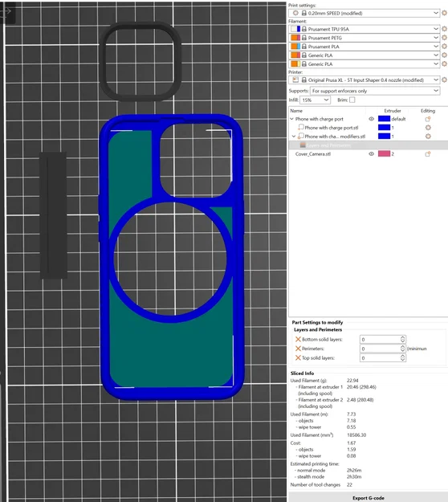Click gear icon beside the Printer dropdown
Viewport: 448px width, 502px height.
(x=444, y=80)
